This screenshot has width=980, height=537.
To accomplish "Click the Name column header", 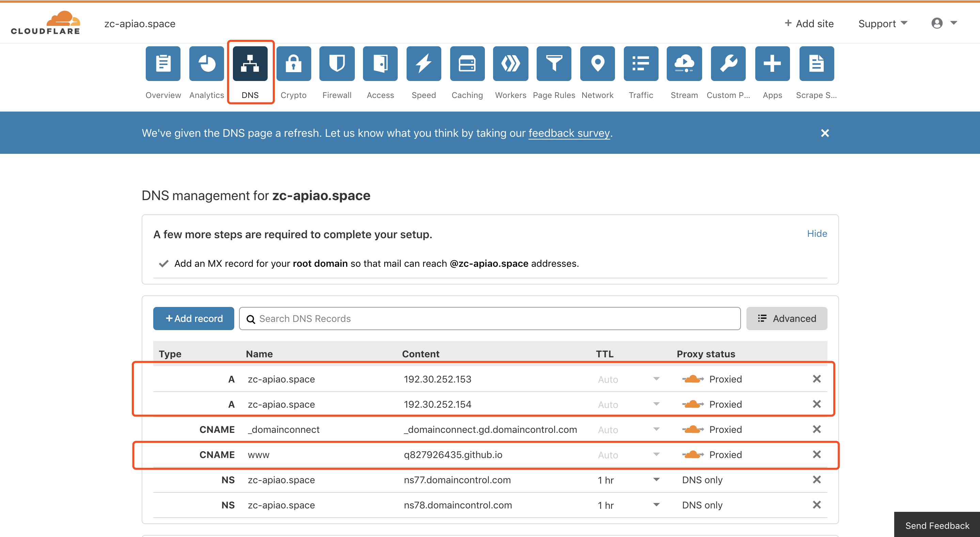I will pyautogui.click(x=259, y=354).
